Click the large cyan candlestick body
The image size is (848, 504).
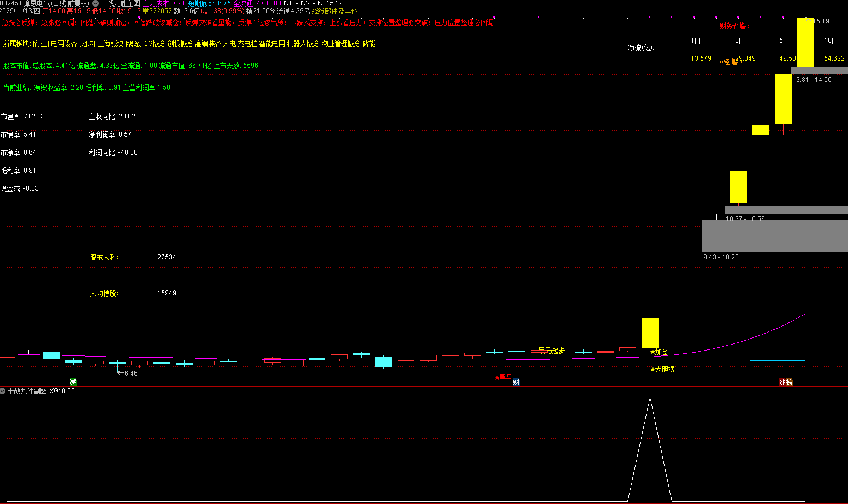383,361
